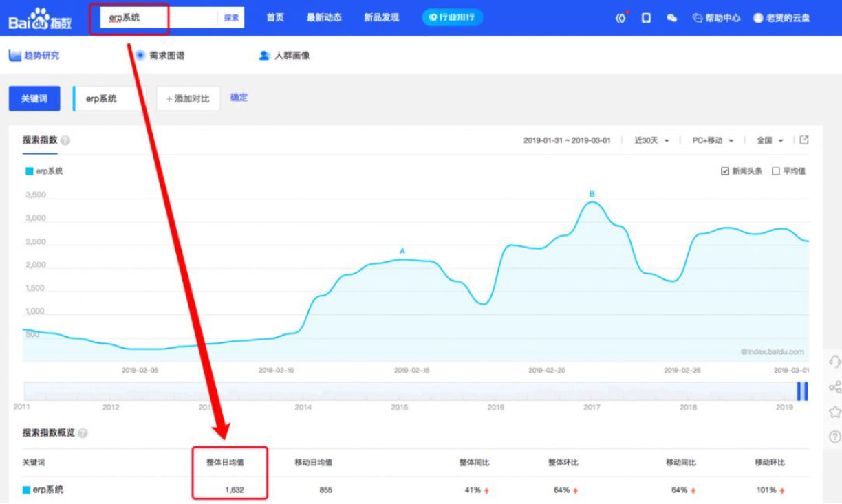Click news marker B on the chart
Viewport: 842px width, 504px height.
click(x=592, y=195)
